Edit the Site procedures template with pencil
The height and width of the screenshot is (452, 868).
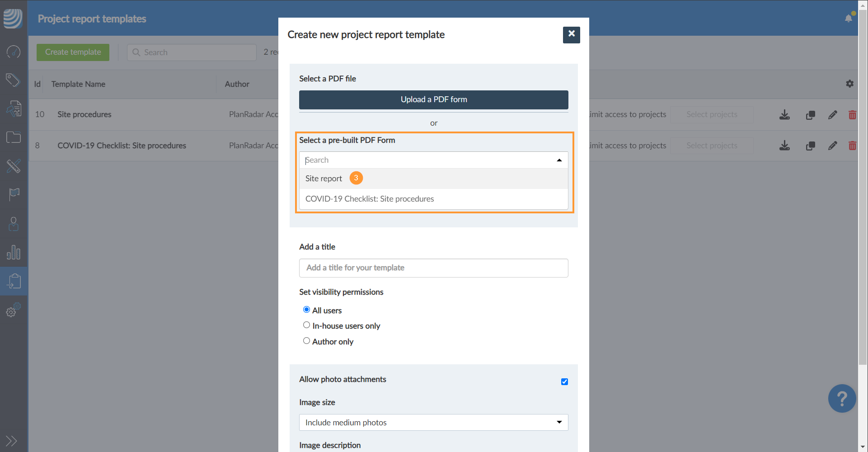(832, 115)
